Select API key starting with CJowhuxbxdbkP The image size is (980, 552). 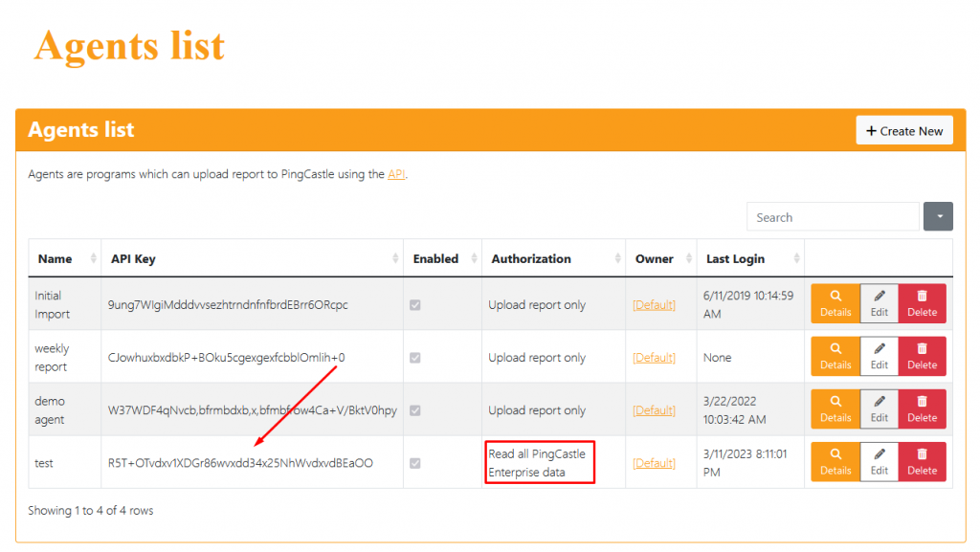click(226, 358)
